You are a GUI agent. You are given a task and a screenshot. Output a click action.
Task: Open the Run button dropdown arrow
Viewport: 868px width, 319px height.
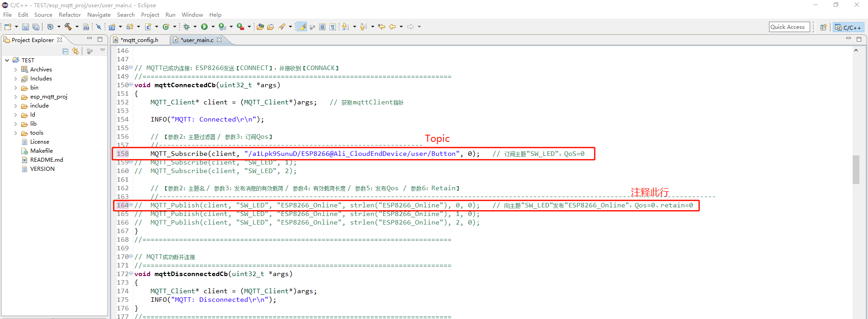click(213, 27)
